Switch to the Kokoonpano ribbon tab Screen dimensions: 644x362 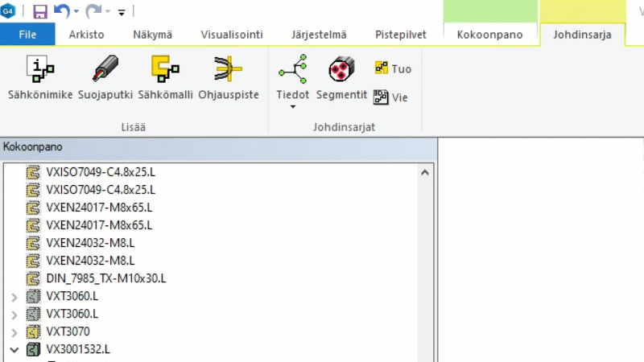pos(489,35)
